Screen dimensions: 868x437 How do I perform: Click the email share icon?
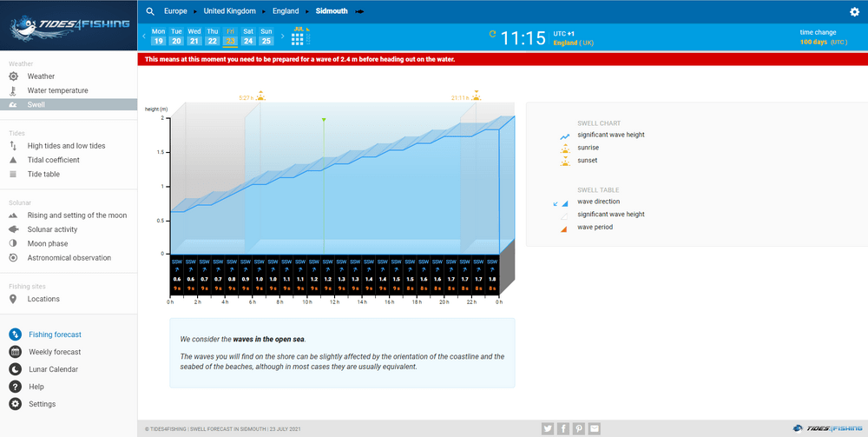(x=595, y=428)
